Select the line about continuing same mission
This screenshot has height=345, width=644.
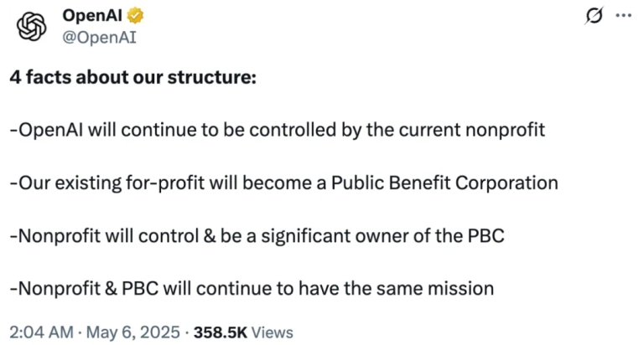(252, 288)
